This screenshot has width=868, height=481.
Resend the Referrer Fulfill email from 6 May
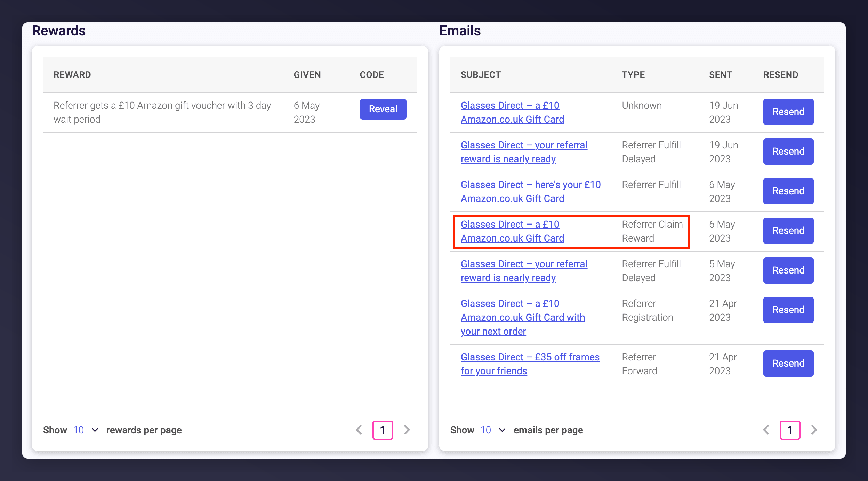tap(788, 191)
